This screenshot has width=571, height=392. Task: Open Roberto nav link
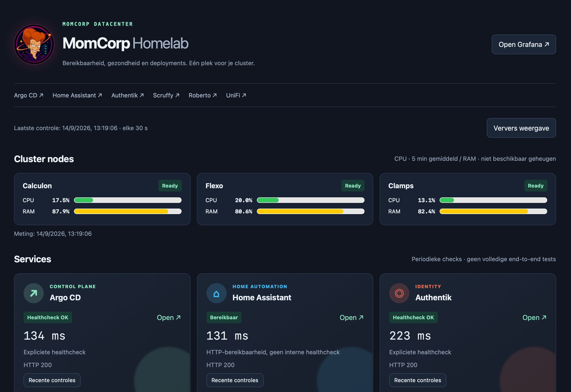pyautogui.click(x=203, y=95)
